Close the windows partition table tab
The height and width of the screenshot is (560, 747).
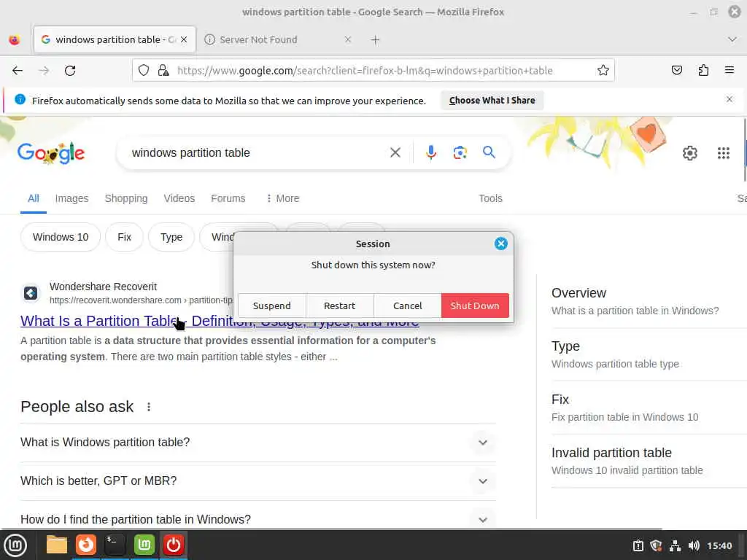coord(184,39)
